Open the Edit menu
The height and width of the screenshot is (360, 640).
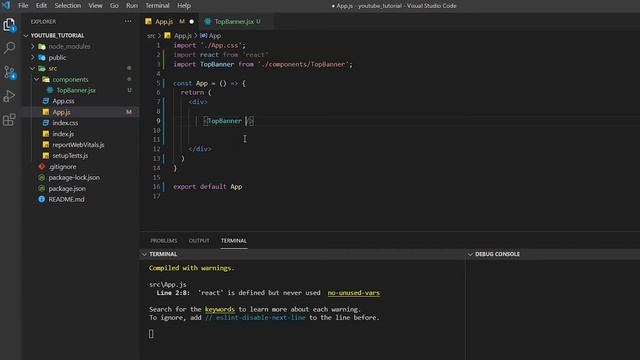coord(41,6)
